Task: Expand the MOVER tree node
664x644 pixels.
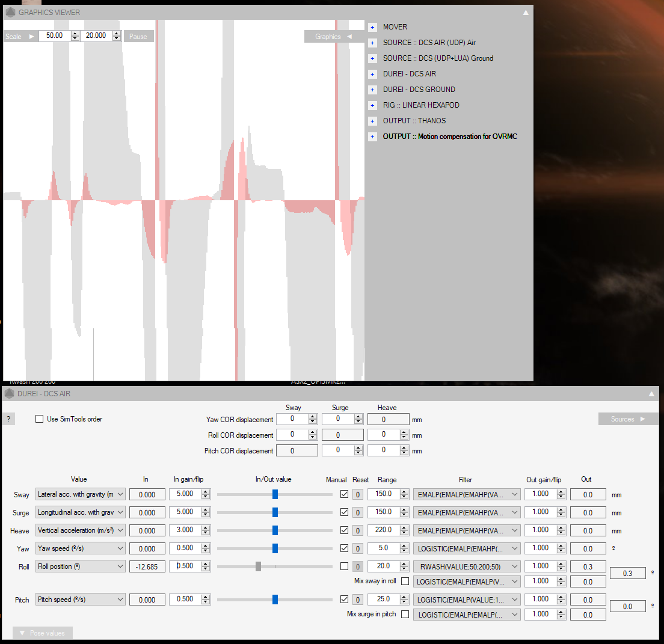Action: (x=372, y=27)
